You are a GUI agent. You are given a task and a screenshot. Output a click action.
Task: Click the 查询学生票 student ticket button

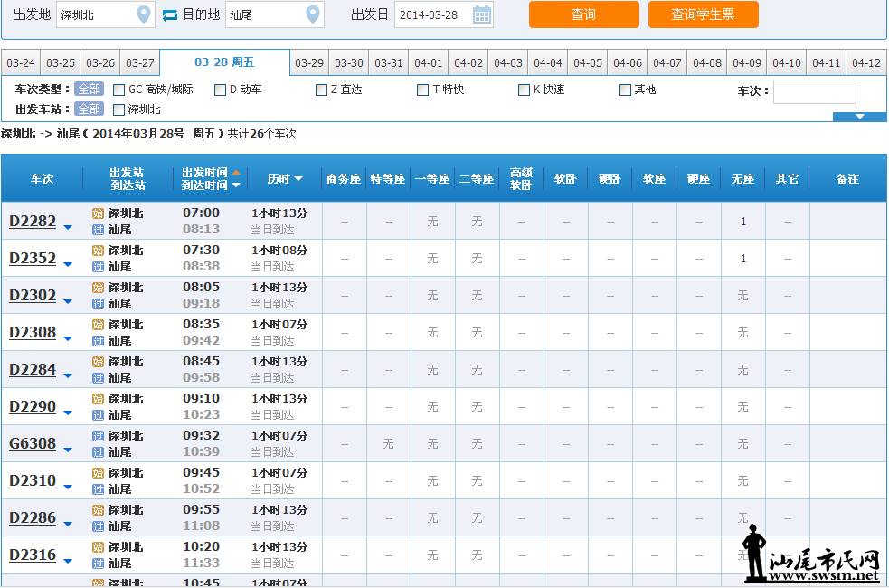click(704, 15)
